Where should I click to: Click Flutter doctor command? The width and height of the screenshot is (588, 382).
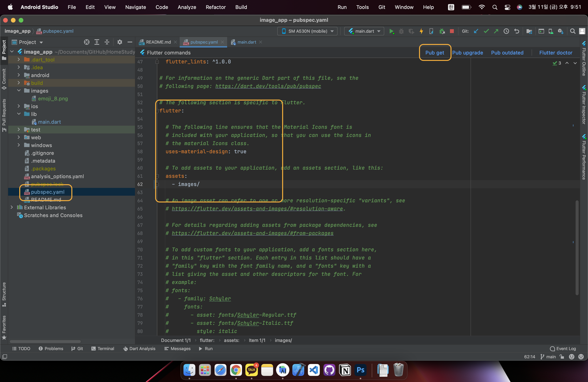coord(555,53)
